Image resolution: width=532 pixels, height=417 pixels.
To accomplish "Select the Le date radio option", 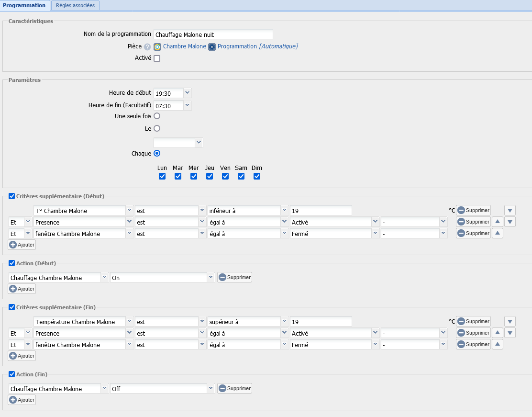I will point(157,128).
